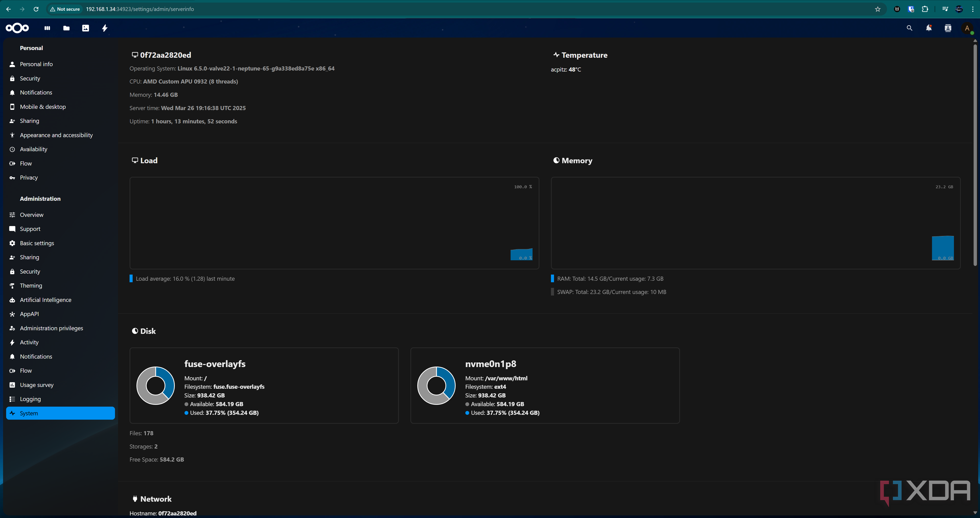Open administration Notifications settings

61,356
